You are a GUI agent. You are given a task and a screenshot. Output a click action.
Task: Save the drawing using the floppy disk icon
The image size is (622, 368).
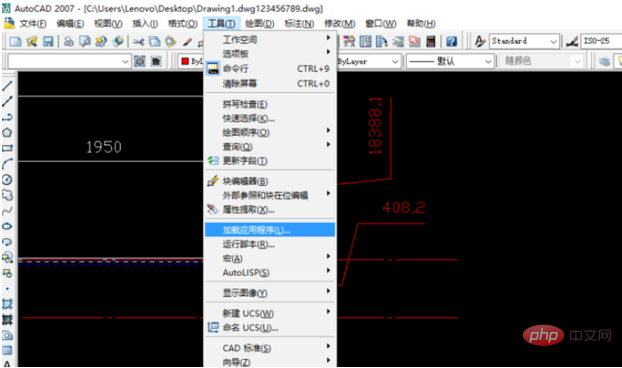pyautogui.click(x=48, y=41)
